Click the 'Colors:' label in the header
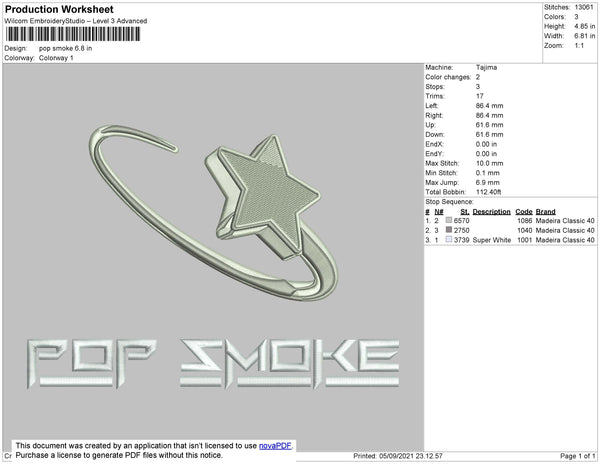 555,17
